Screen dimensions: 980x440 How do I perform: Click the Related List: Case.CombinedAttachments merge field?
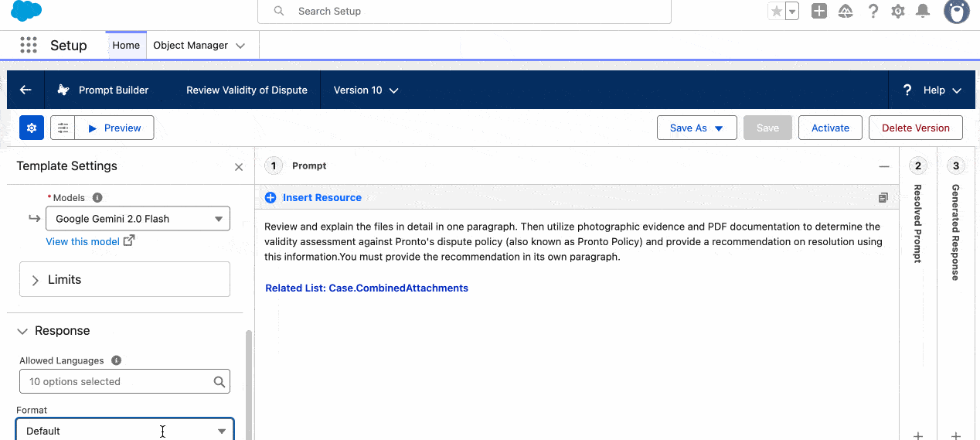[366, 288]
